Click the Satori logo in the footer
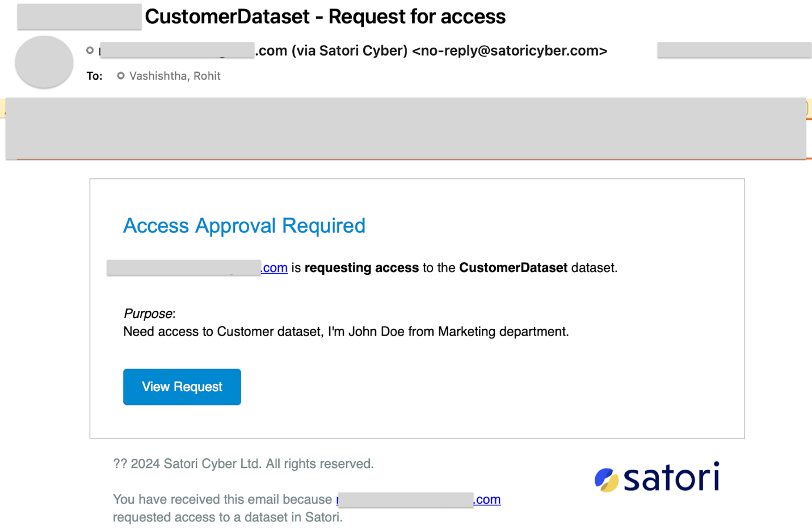The image size is (812, 531). click(657, 477)
